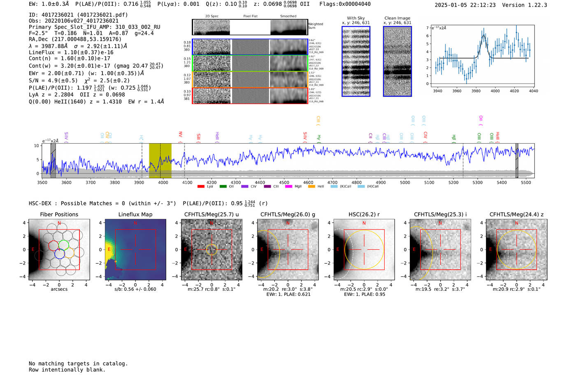Click the RA,Dec coordinates line

pos(75,39)
